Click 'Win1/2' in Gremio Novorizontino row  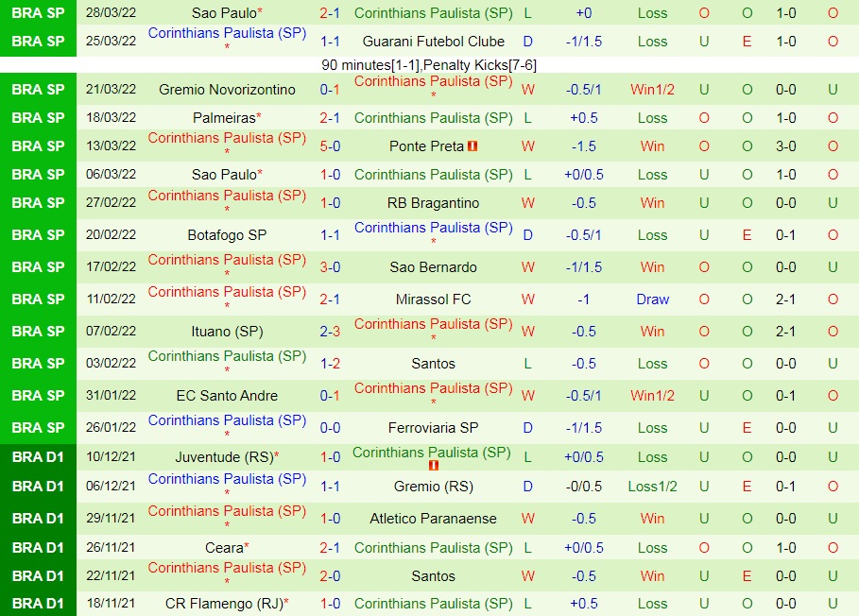coord(652,89)
